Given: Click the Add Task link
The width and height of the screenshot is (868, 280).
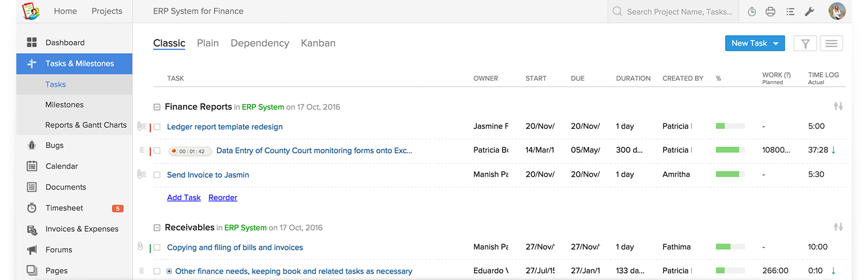Looking at the screenshot, I should click(183, 198).
